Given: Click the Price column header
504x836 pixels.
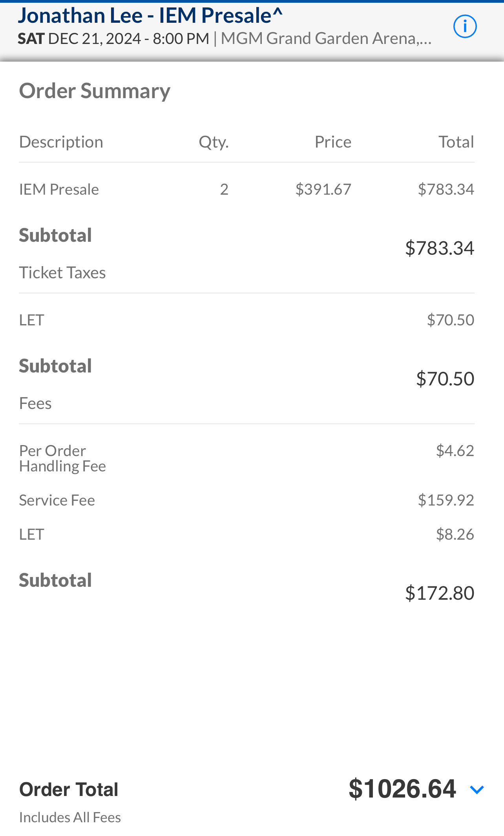Looking at the screenshot, I should (333, 142).
